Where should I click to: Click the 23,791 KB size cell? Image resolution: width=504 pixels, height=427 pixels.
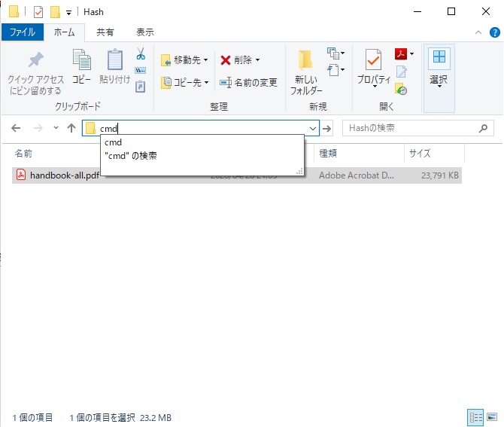coord(440,175)
